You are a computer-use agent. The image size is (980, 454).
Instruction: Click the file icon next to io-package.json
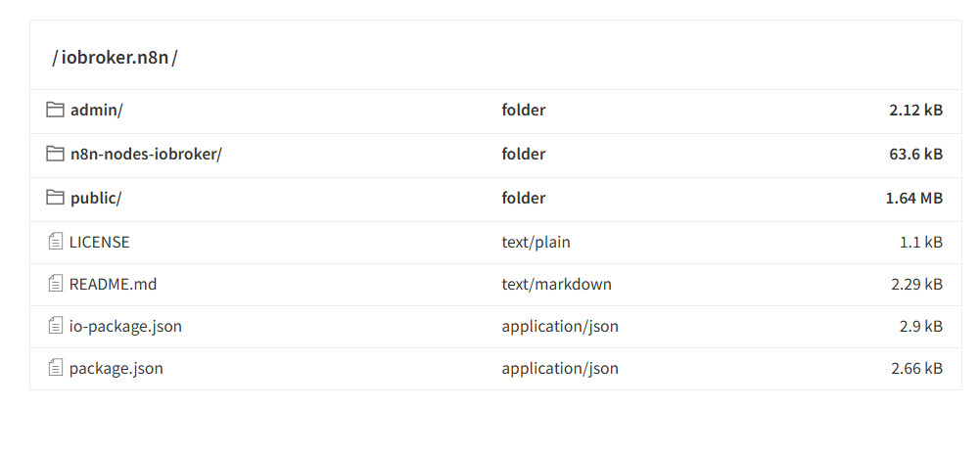point(55,326)
